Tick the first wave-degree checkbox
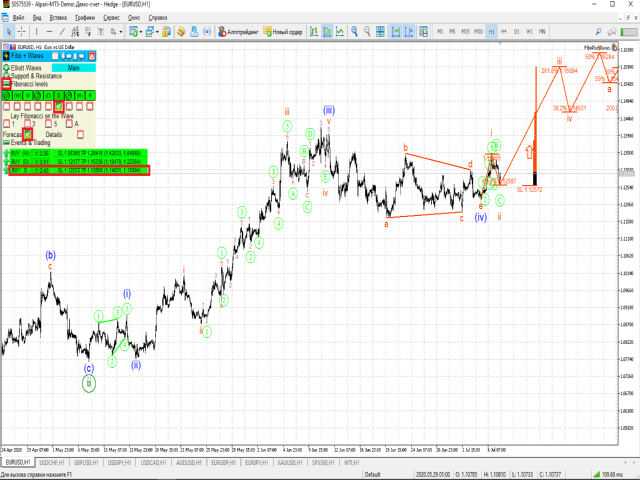The image size is (640, 480). point(7,106)
